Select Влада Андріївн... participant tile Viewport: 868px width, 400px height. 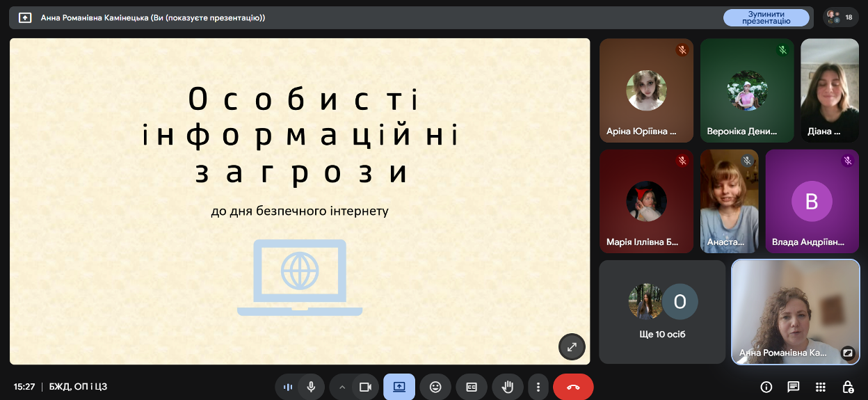[x=812, y=201]
